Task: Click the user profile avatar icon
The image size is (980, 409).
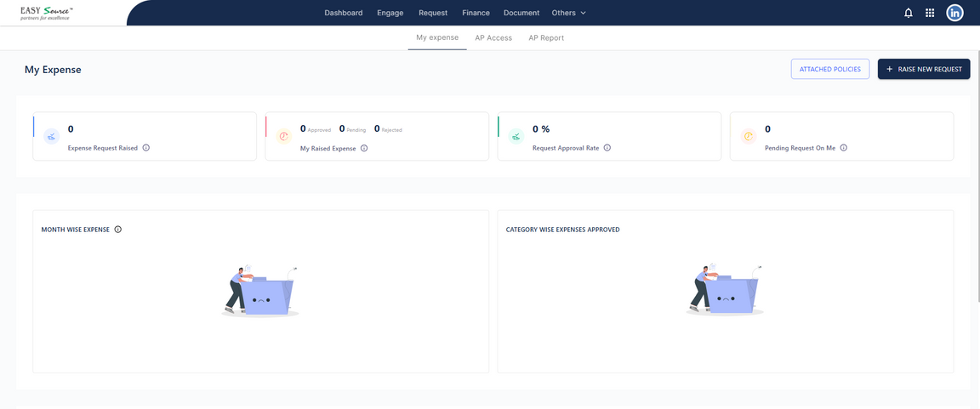Action: (954, 13)
